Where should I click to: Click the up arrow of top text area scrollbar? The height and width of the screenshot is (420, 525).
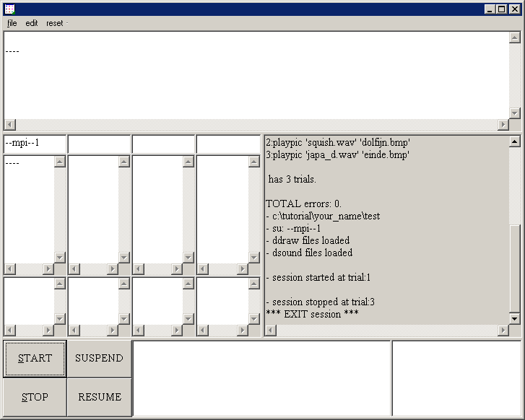[x=515, y=38]
